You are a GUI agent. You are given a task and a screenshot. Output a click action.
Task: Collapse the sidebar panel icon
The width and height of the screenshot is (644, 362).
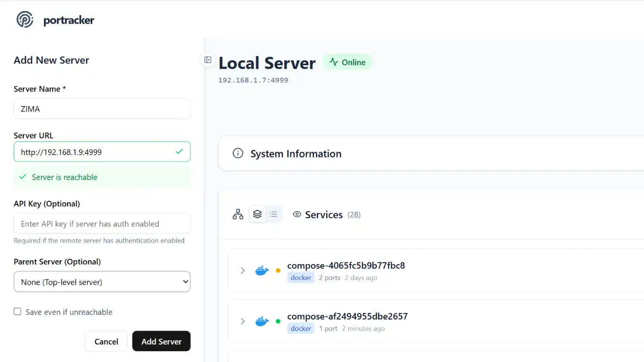tap(208, 60)
